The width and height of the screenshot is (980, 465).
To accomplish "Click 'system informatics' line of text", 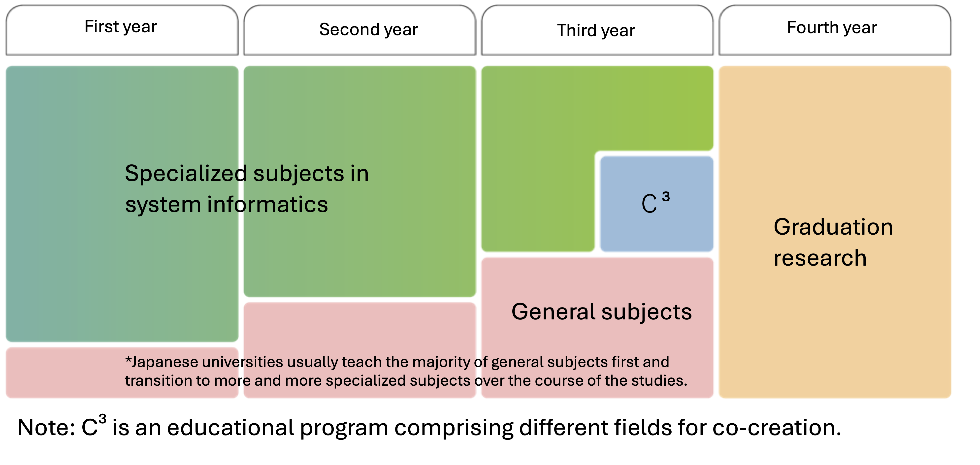I will 226,205.
